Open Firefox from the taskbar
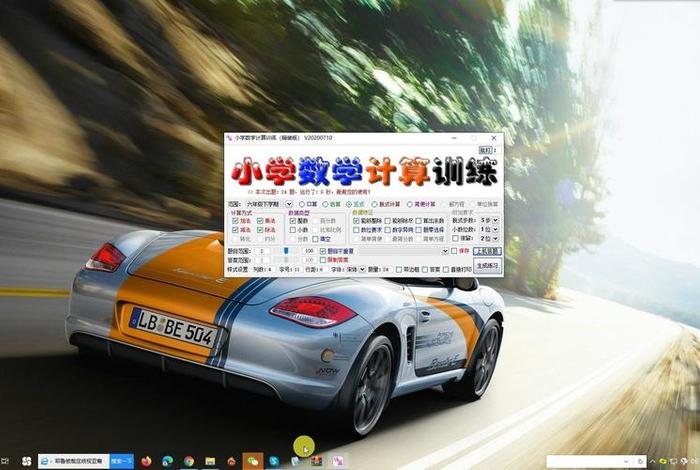Screen dimensions: 700x470 (x=146, y=461)
